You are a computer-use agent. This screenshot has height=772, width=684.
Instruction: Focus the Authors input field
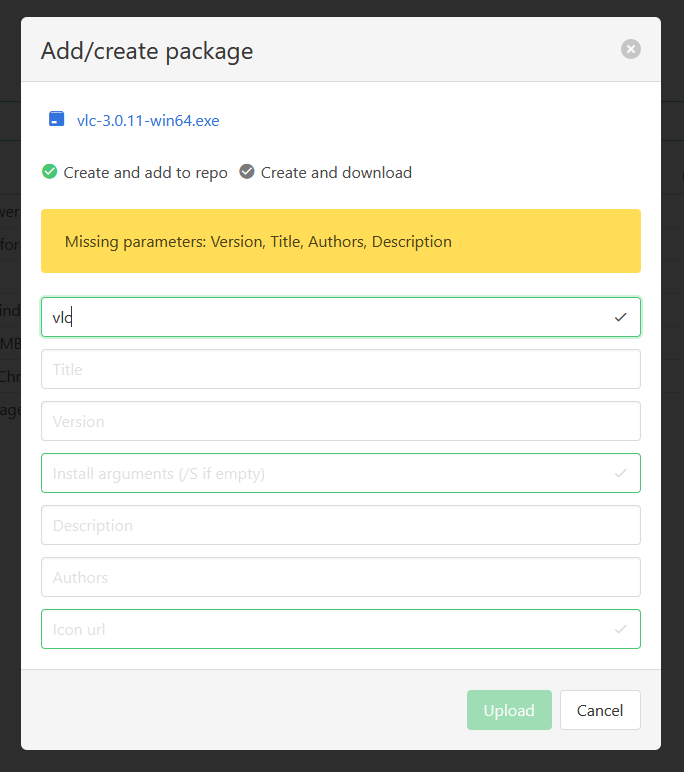click(x=340, y=577)
